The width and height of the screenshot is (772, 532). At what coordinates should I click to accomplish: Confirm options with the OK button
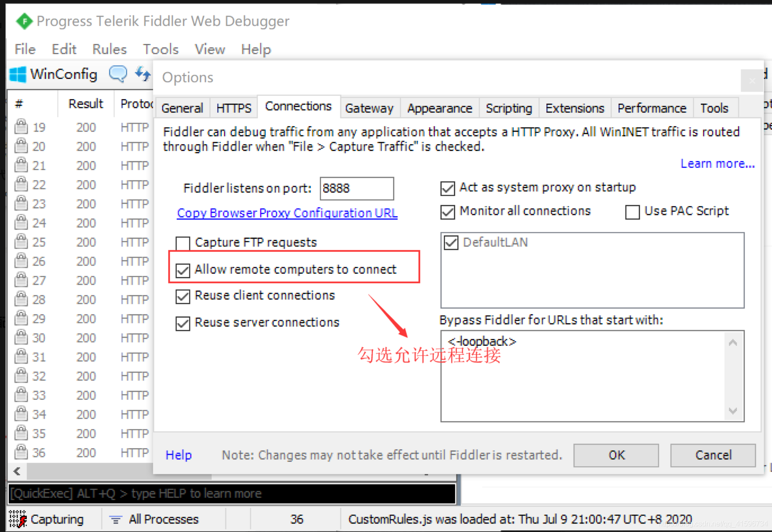tap(616, 455)
